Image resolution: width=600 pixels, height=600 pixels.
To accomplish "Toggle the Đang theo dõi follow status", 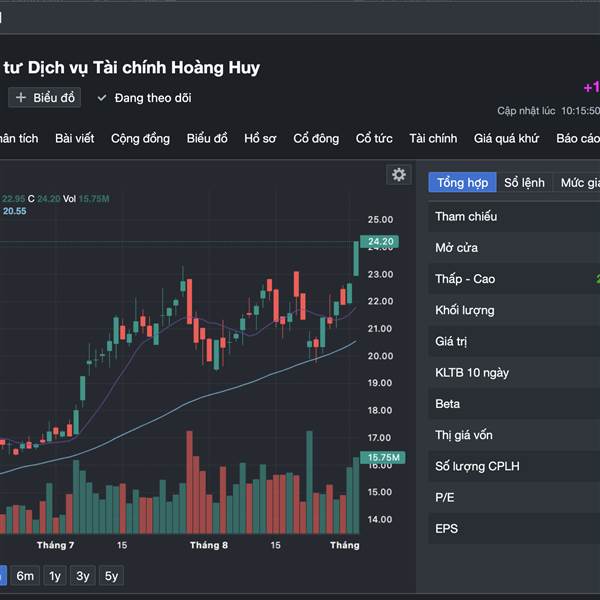I will (x=144, y=98).
